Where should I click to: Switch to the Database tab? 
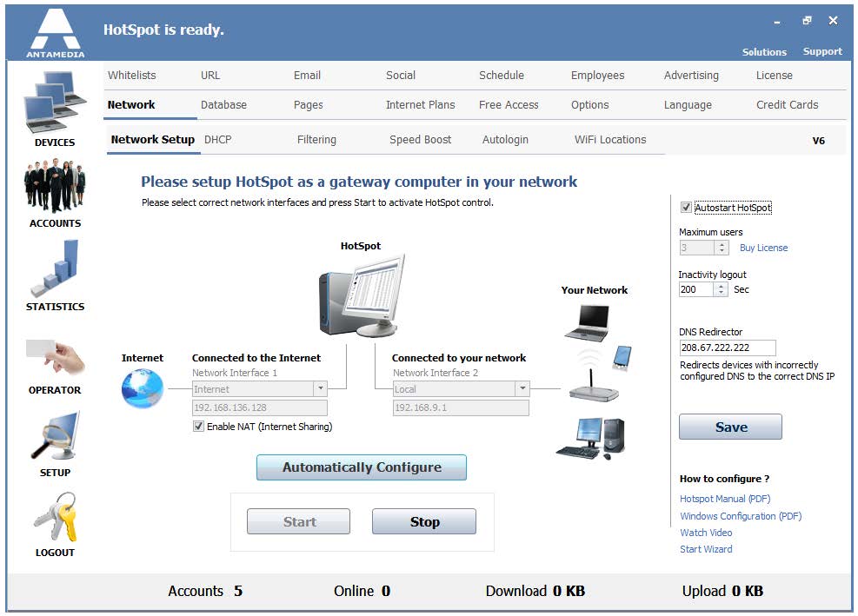(223, 105)
